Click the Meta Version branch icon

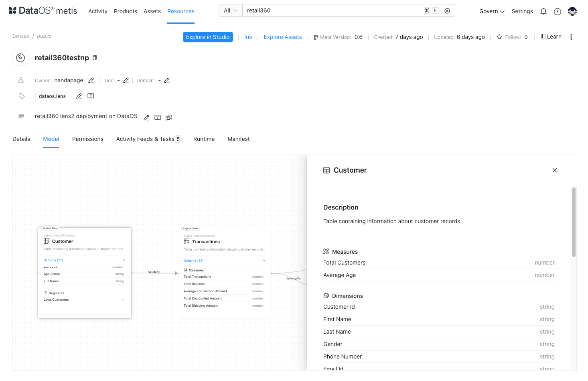point(316,37)
